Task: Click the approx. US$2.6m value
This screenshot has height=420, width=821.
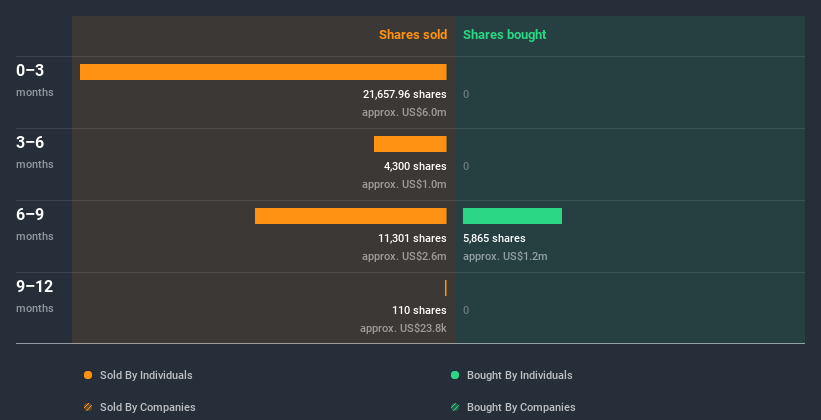Action: (404, 256)
